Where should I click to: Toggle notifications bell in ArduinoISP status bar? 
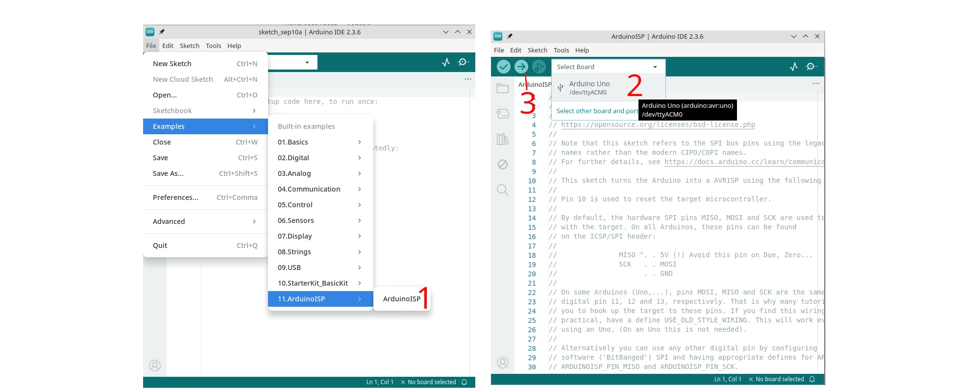(812, 379)
